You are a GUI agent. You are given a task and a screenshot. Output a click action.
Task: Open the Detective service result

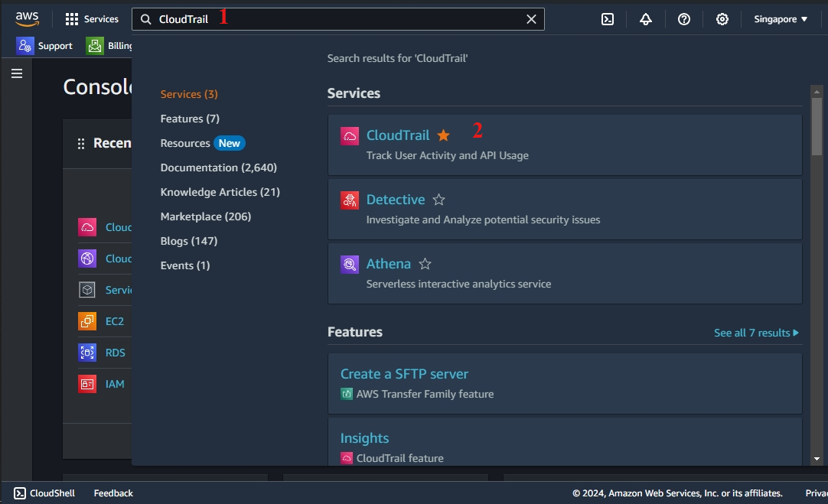[x=396, y=200]
